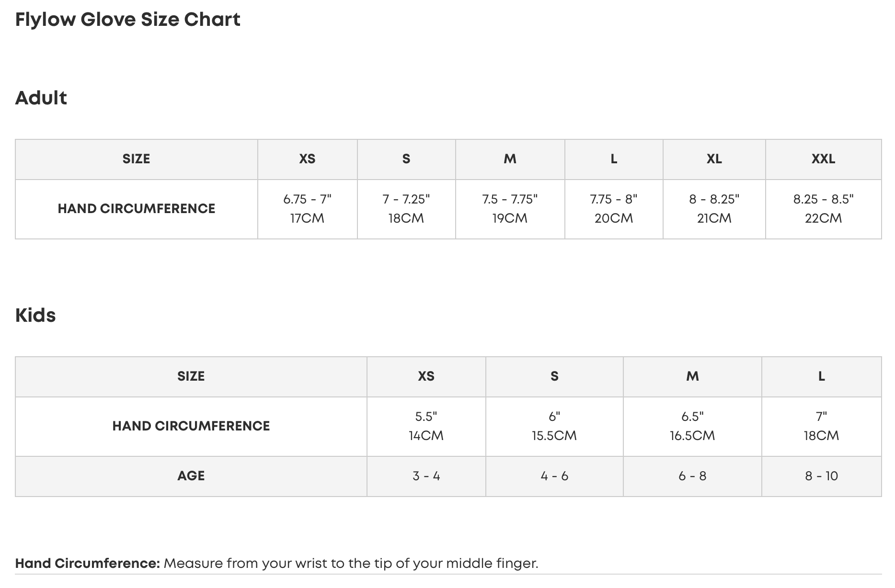Screen dimensions: 895x588
Task: Click the Adult XXL size column header
Action: (823, 159)
